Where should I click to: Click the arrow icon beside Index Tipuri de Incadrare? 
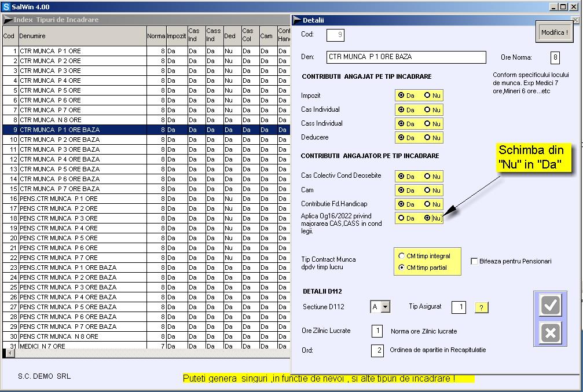click(8, 20)
